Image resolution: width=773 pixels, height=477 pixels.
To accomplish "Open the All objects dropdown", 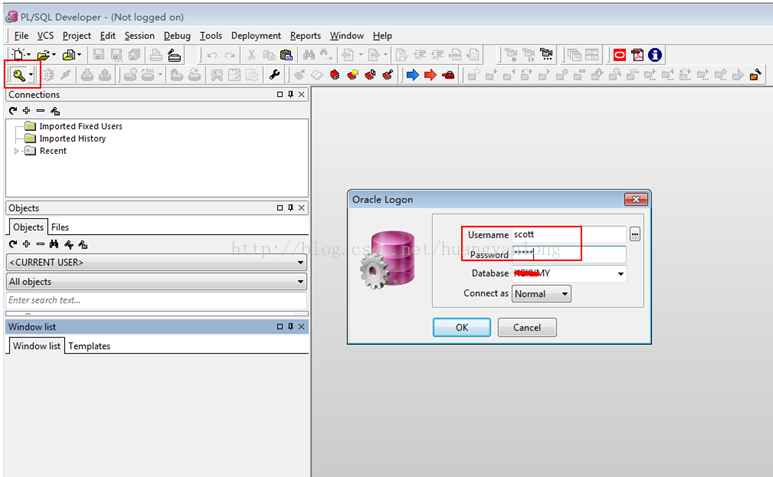I will point(300,281).
